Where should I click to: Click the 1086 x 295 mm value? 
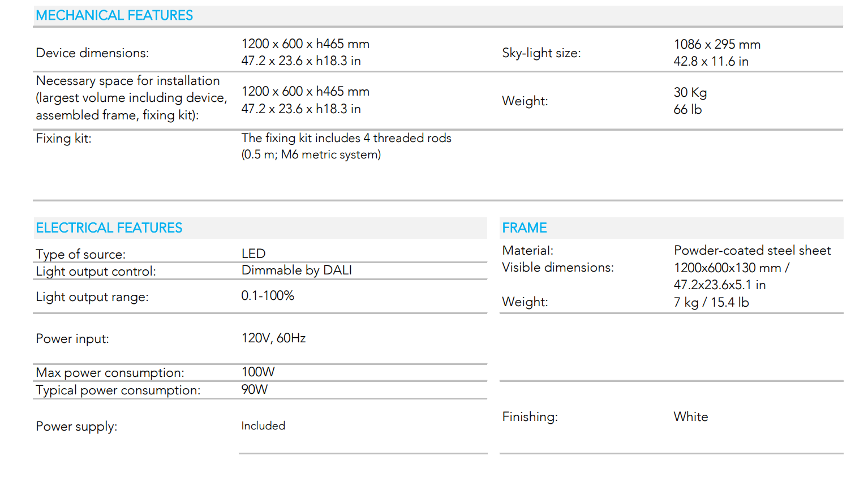click(717, 44)
